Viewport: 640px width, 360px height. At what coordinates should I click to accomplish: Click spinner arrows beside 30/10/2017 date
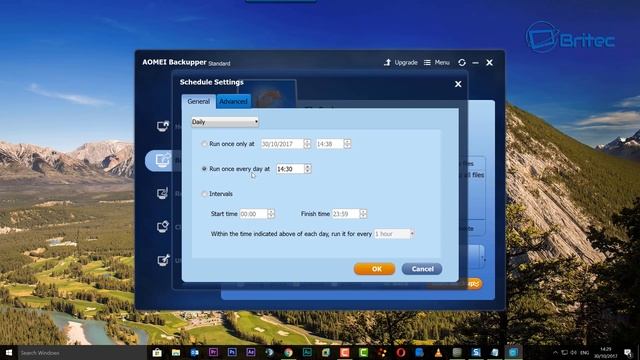click(307, 144)
